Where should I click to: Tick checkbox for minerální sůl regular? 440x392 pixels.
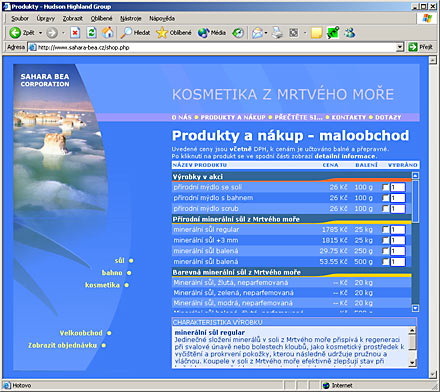386,229
